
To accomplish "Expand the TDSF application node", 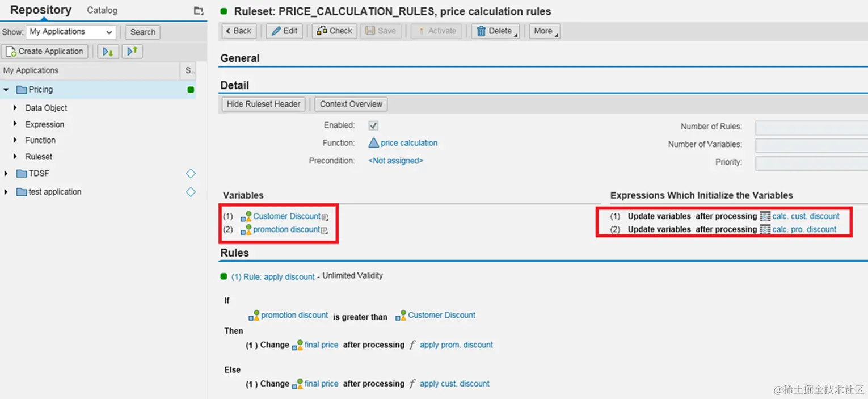I will coord(6,174).
